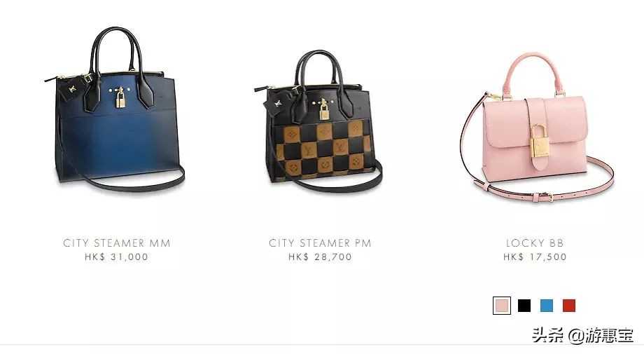
Task: Select the black color swatch
Action: coord(524,306)
